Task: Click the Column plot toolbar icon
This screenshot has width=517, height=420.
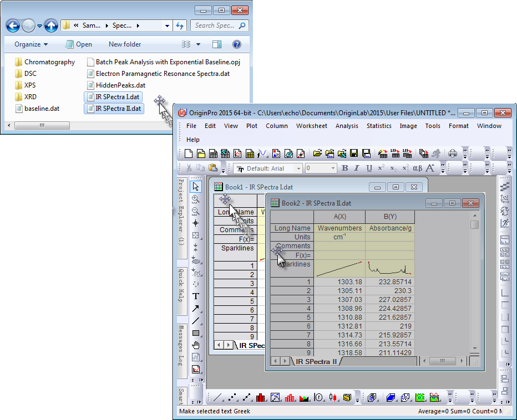Action: coord(261,397)
